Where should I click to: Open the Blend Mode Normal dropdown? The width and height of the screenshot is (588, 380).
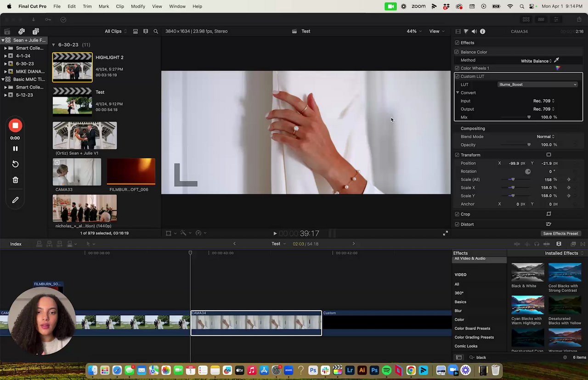545,136
